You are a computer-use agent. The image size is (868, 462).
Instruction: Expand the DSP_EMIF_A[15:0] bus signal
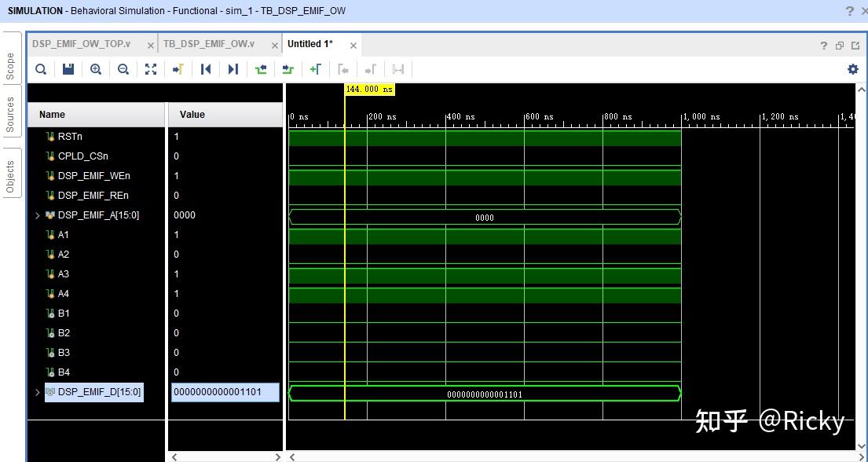(x=36, y=214)
